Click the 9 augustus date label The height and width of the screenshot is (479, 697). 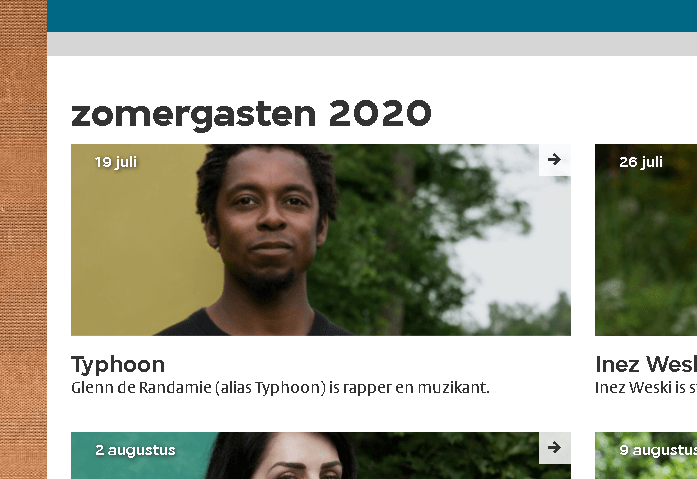[x=658, y=450]
